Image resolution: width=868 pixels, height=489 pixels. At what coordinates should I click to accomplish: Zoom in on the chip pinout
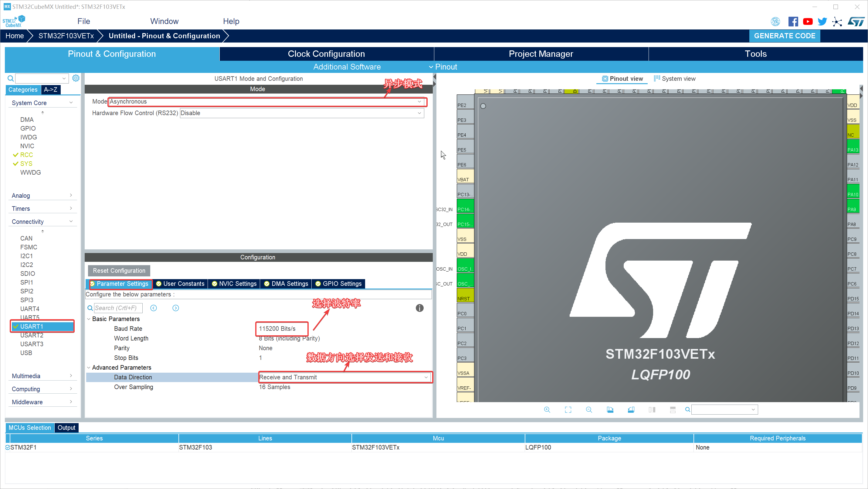[547, 410]
